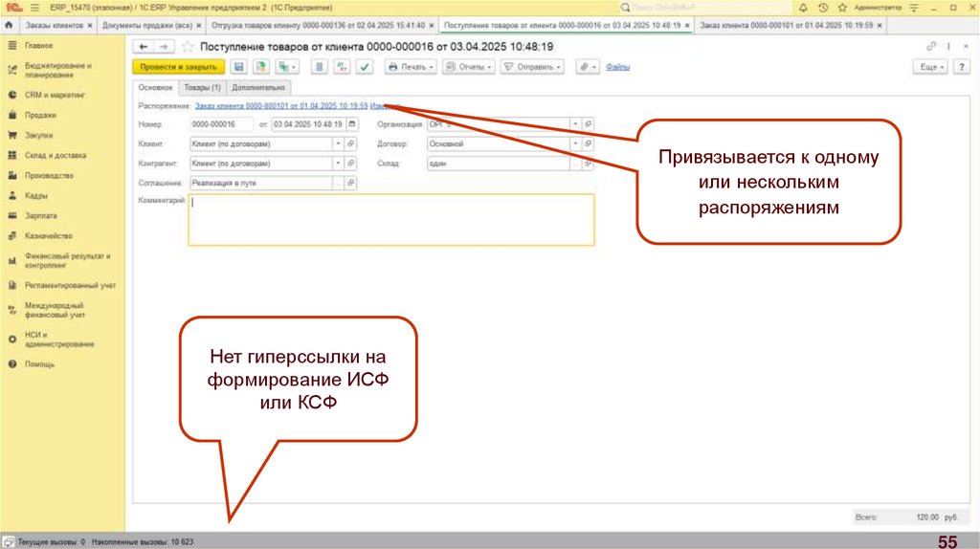Open notifications bell icon
Image resolution: width=980 pixels, height=549 pixels.
click(803, 8)
